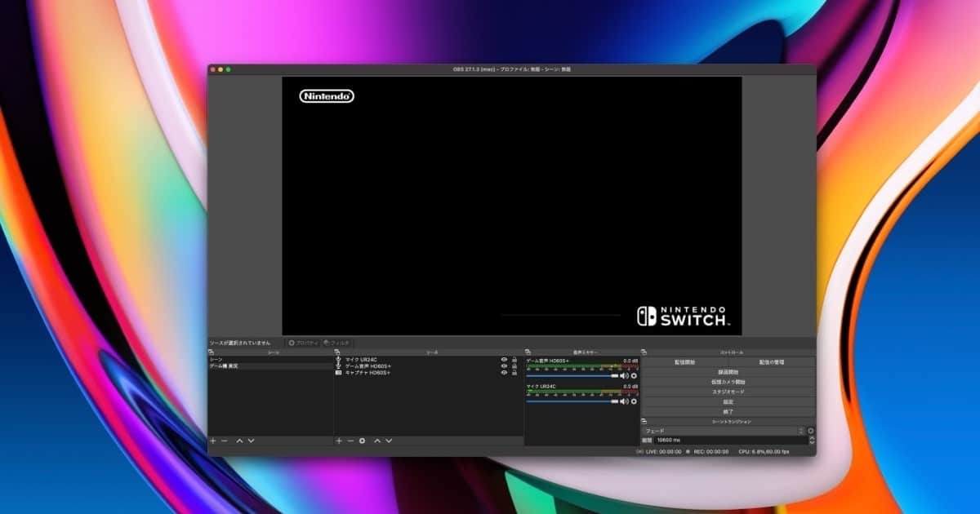Image resolution: width=980 pixels, height=514 pixels.
Task: Open transition properties gear beside フェード
Action: [811, 431]
